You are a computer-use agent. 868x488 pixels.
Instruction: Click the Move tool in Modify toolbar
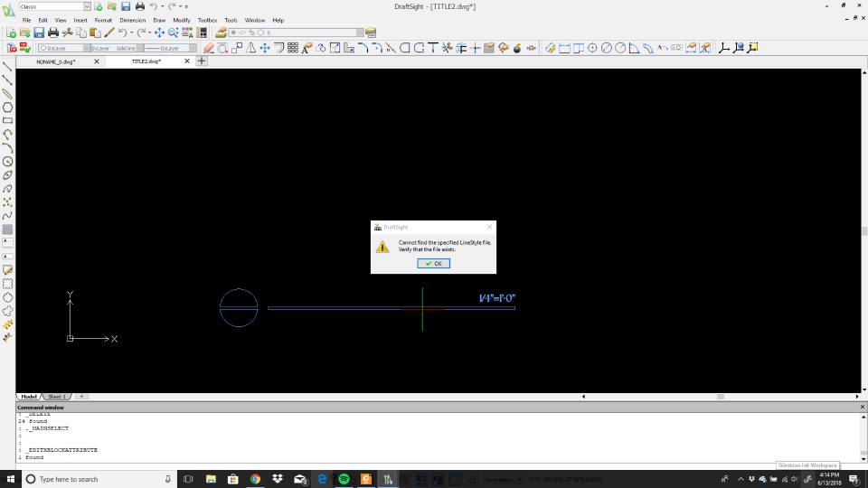[x=265, y=48]
